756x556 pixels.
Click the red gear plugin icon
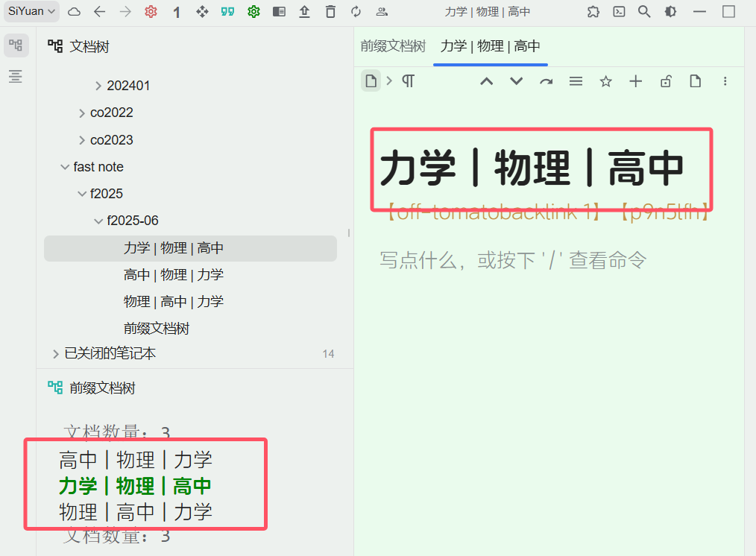151,12
